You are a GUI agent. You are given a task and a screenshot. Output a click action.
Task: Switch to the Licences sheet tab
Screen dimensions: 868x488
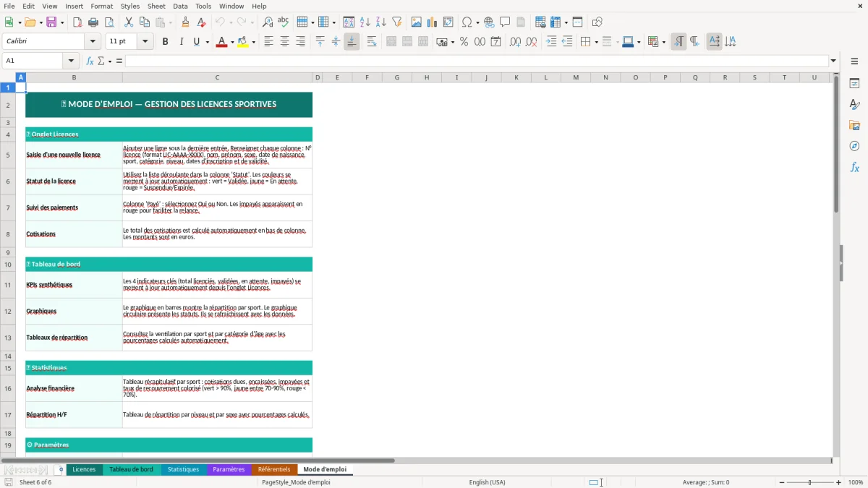[84, 469]
